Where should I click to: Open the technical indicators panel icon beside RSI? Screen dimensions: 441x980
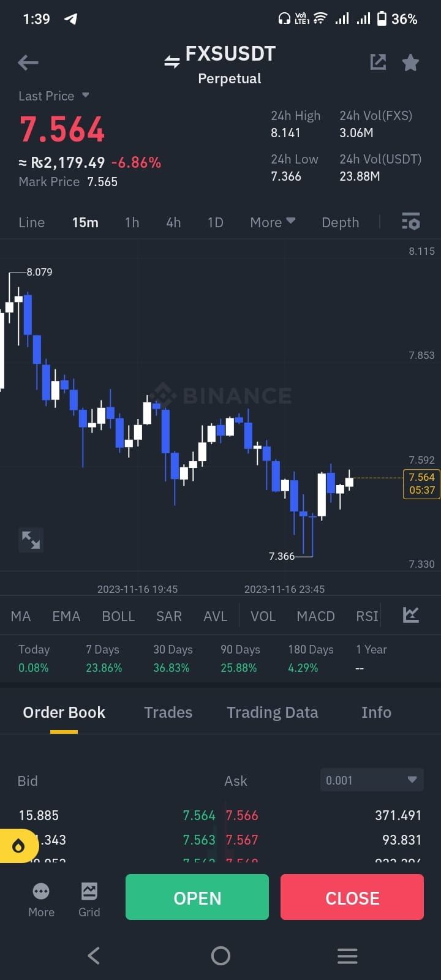click(410, 615)
